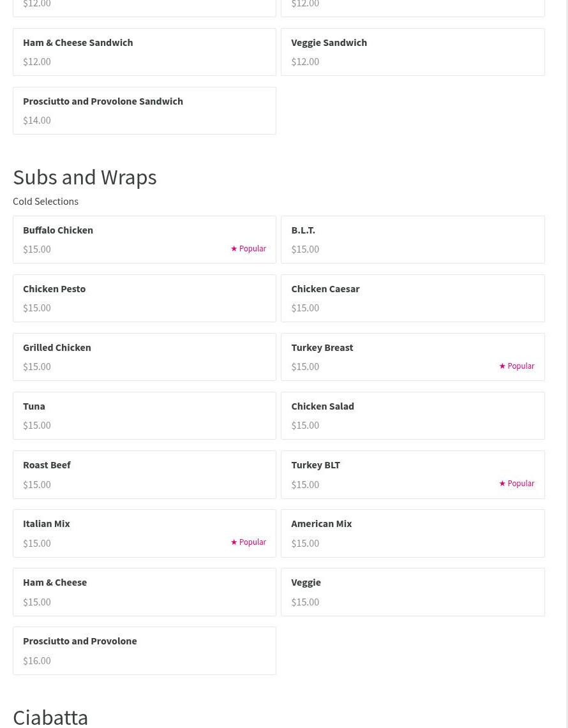Select the American Mix sub

click(x=412, y=533)
